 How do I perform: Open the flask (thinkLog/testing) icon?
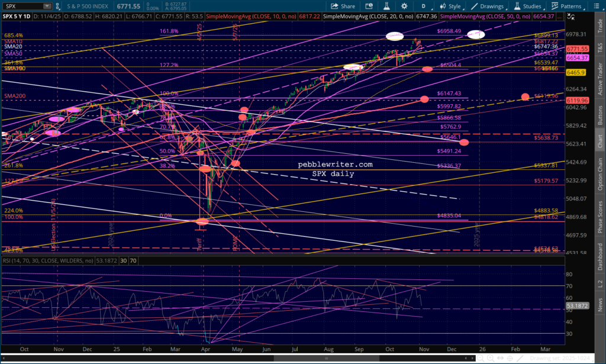[x=386, y=6]
